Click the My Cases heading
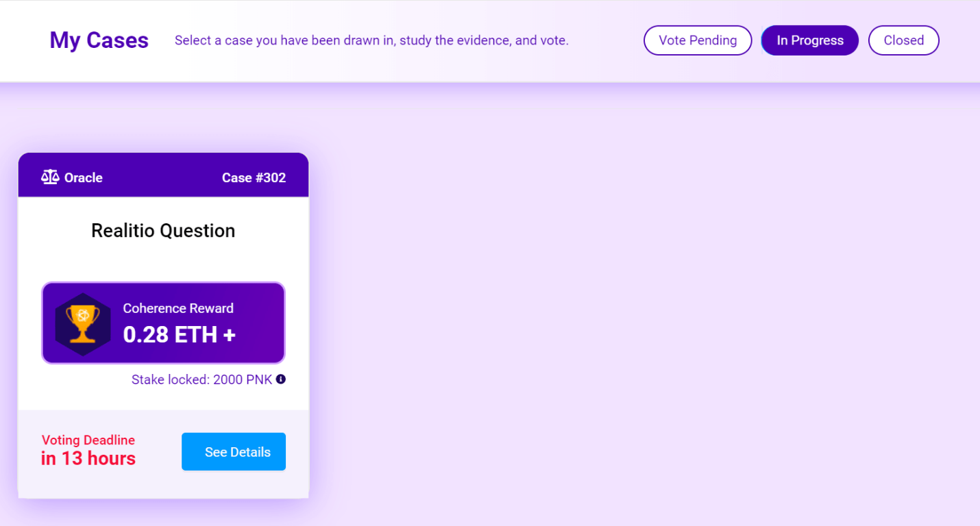The width and height of the screenshot is (980, 526). click(x=98, y=40)
